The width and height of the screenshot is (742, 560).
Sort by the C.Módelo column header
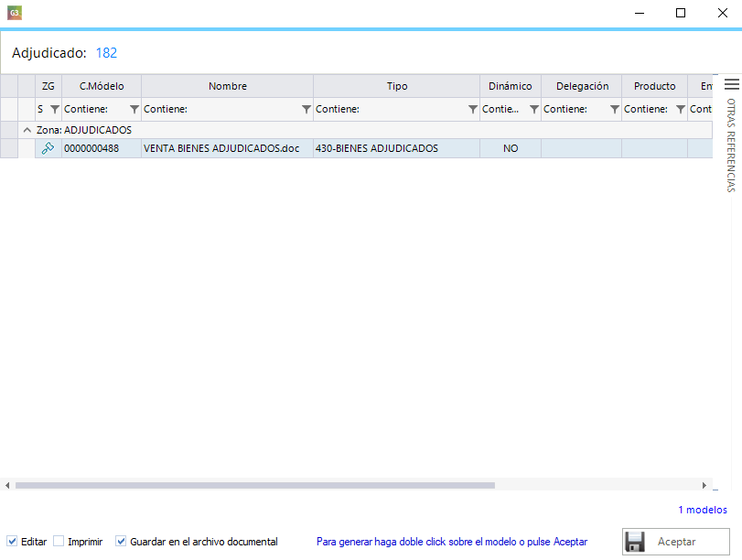coord(102,86)
